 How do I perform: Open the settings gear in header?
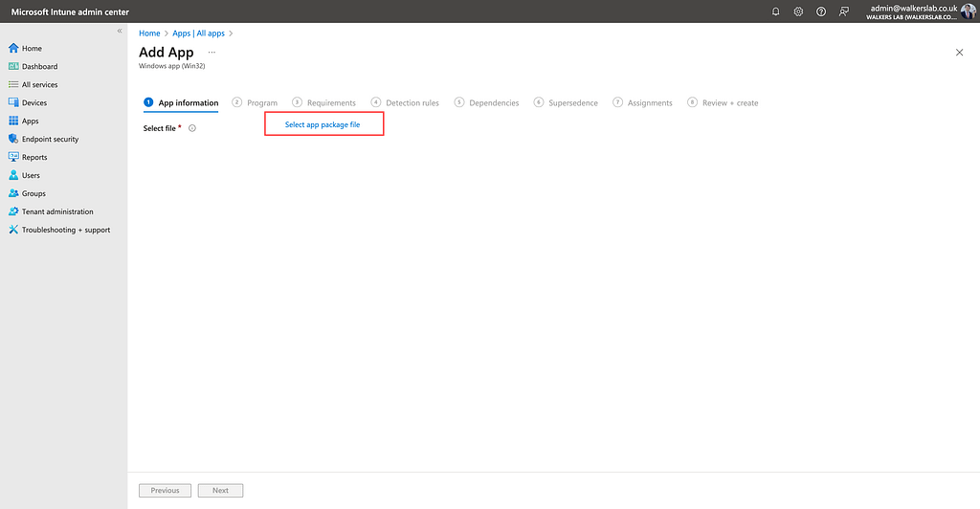click(x=798, y=11)
